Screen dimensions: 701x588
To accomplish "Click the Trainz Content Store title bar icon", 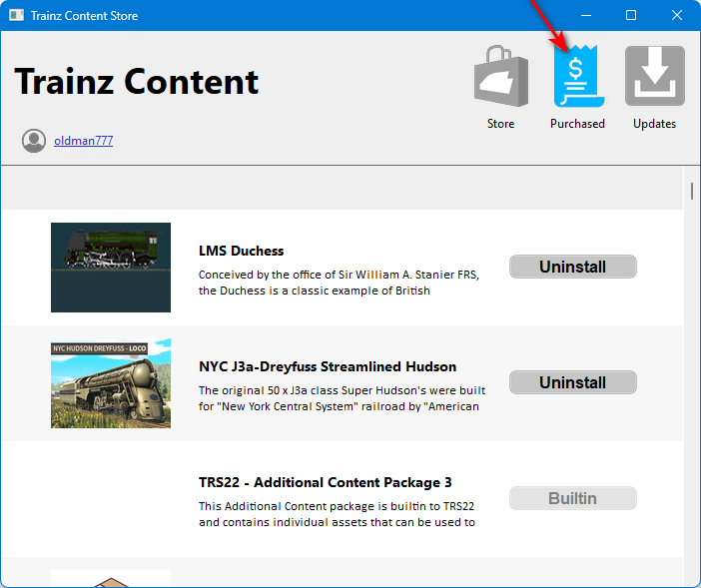I will click(17, 15).
